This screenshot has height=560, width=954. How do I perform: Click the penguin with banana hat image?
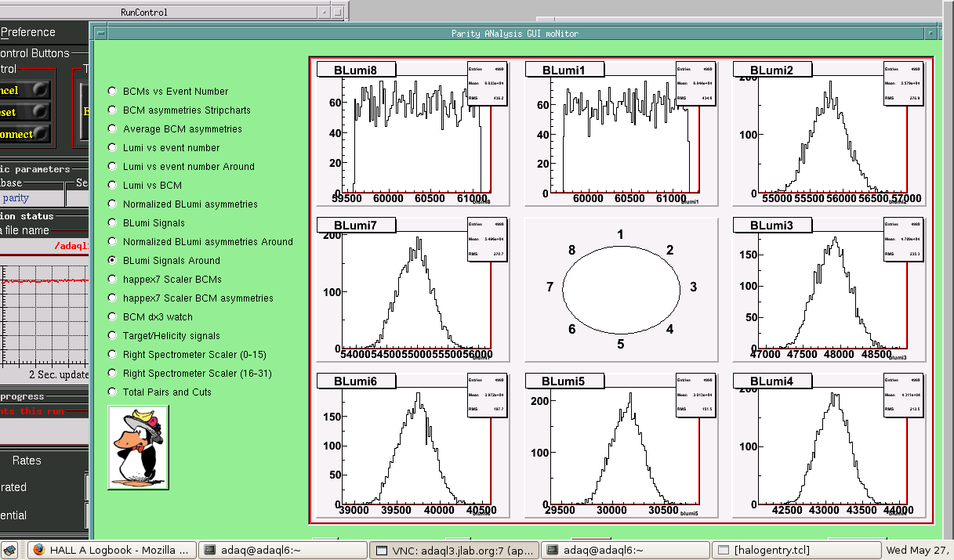point(138,448)
